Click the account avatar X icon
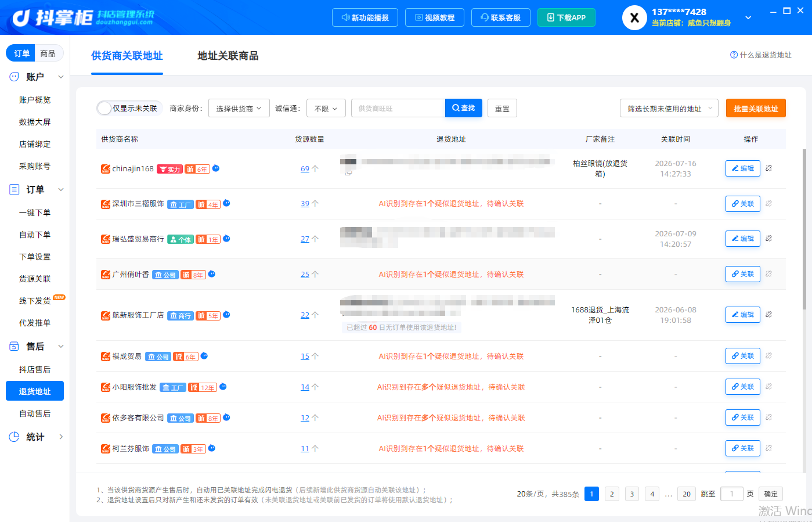 pyautogui.click(x=634, y=17)
